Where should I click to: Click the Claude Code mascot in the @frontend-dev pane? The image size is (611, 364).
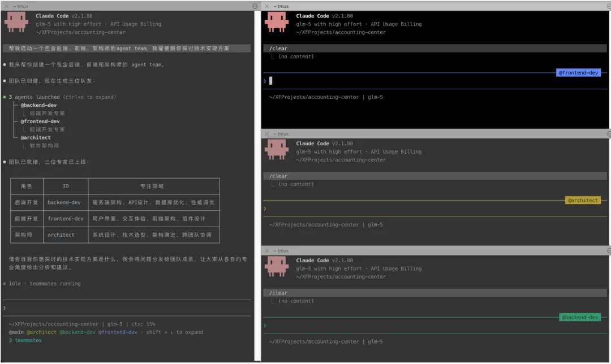click(x=277, y=22)
